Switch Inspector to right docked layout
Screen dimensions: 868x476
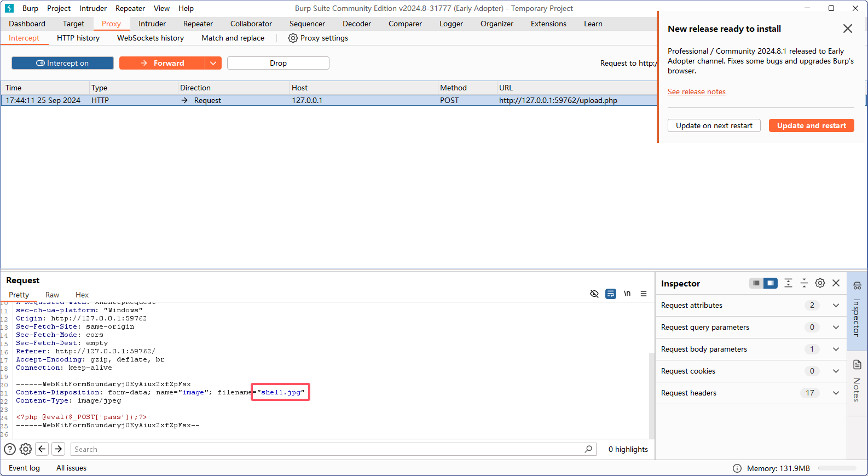[771, 283]
